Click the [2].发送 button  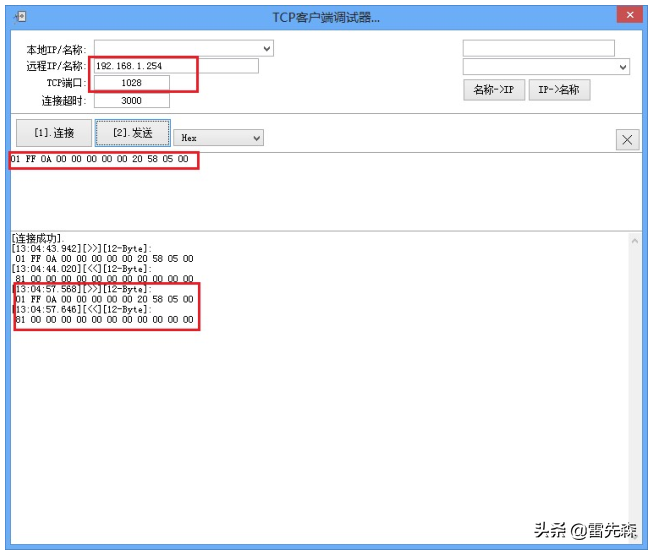132,133
